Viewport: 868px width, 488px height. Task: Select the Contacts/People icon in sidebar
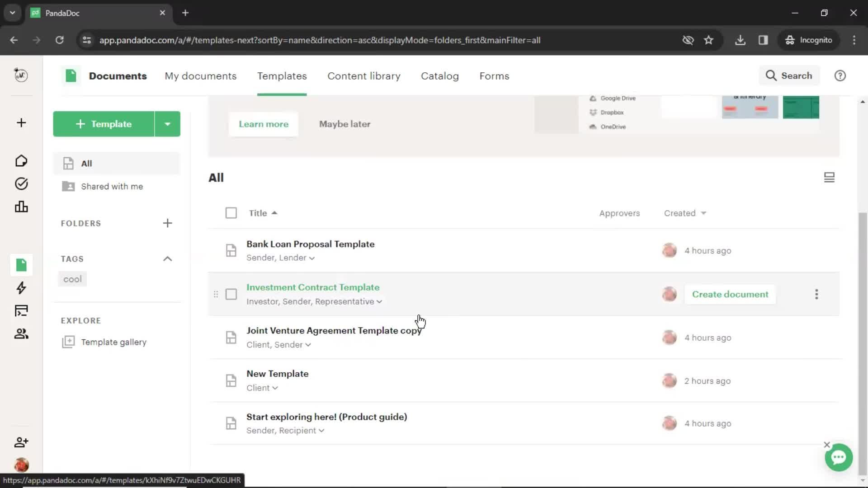[21, 333]
